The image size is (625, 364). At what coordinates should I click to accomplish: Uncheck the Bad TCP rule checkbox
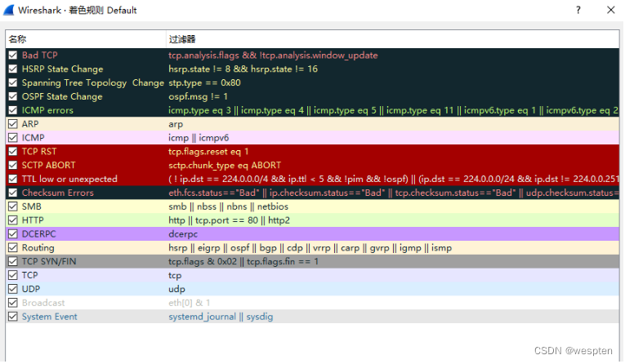(13, 55)
